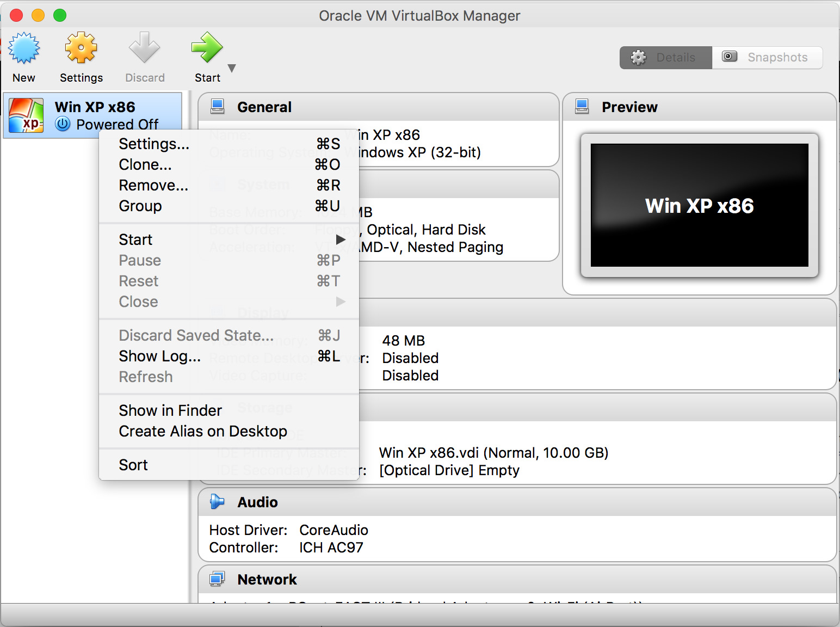
Task: Expand the Close submenu in context menu
Action: click(229, 302)
